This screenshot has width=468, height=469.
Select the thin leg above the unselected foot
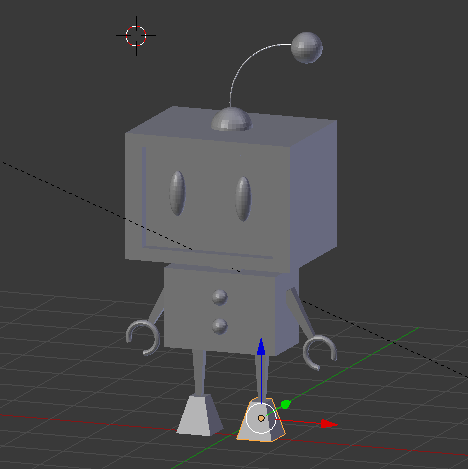(x=199, y=372)
